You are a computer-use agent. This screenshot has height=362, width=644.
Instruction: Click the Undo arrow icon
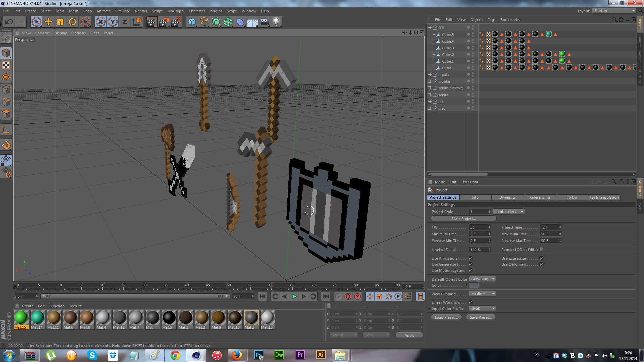[9, 22]
